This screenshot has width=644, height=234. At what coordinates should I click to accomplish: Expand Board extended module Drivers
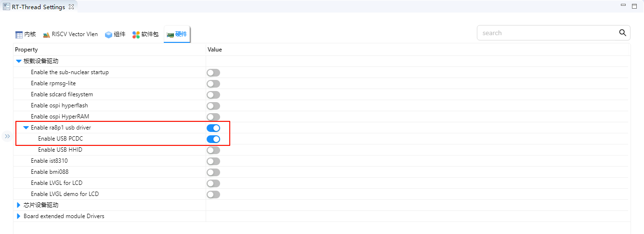(x=19, y=216)
